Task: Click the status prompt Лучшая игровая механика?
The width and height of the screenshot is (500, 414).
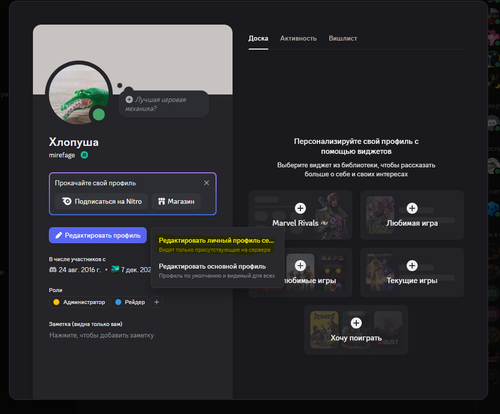Action: 156,104
